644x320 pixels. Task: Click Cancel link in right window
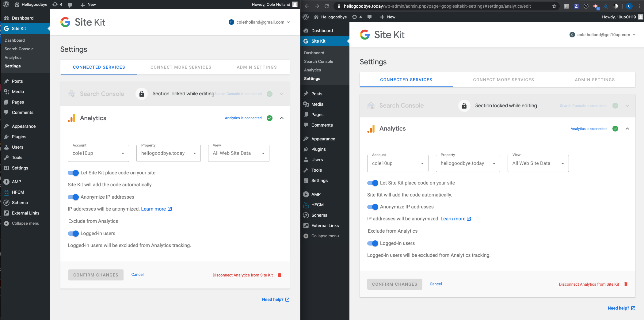436,284
